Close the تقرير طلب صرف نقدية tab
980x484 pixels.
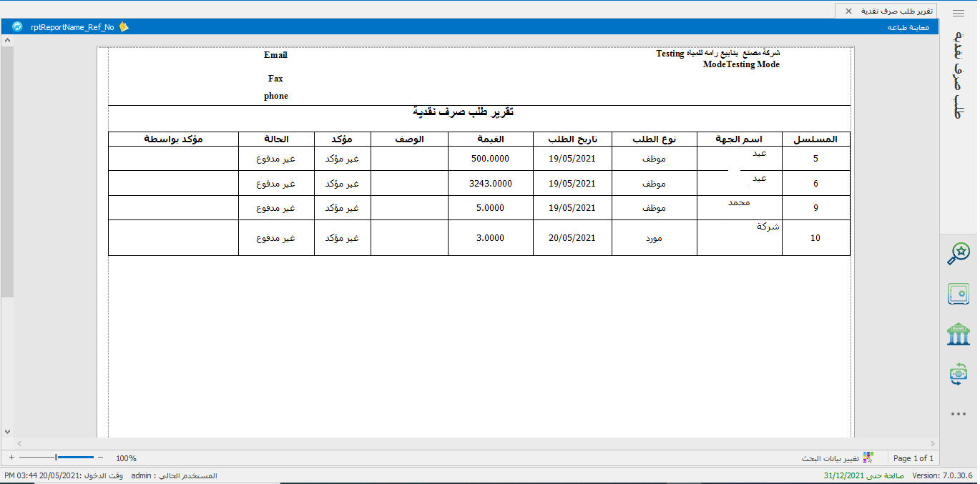pos(848,11)
